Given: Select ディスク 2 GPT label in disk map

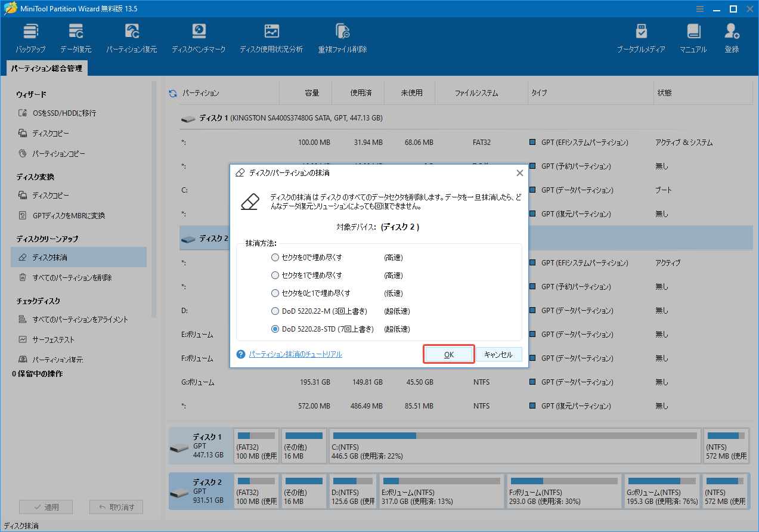Looking at the screenshot, I should coord(200,492).
